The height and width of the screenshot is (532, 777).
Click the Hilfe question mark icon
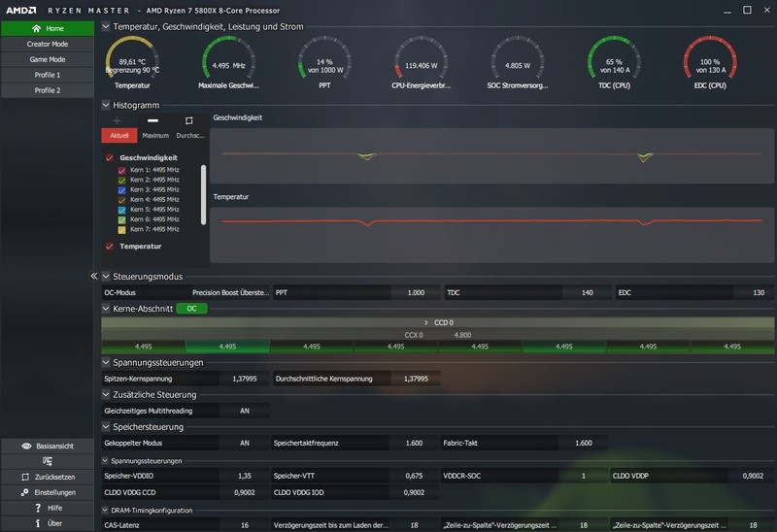point(38,508)
